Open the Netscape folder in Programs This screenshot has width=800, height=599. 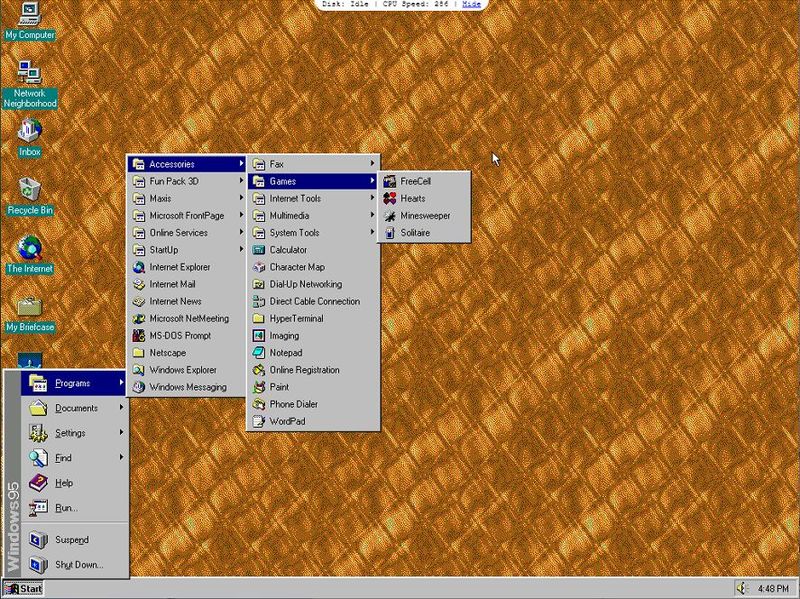tap(187, 353)
